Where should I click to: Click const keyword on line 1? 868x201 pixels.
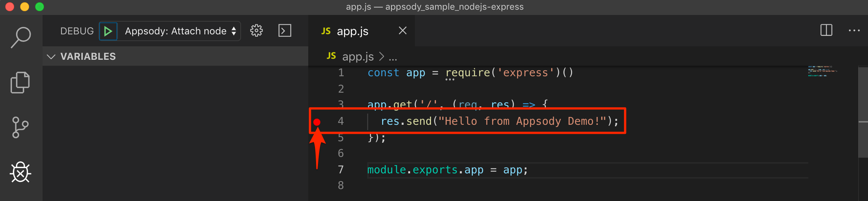point(383,72)
